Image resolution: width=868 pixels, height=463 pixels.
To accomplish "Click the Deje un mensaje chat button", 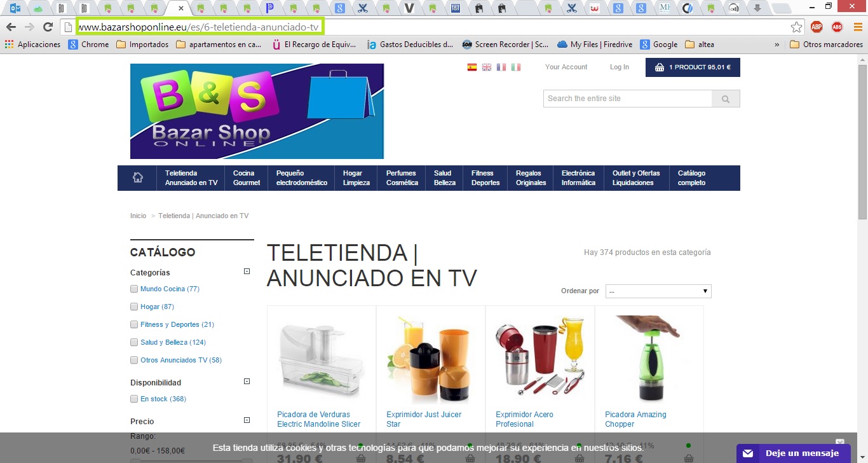I will 794,453.
